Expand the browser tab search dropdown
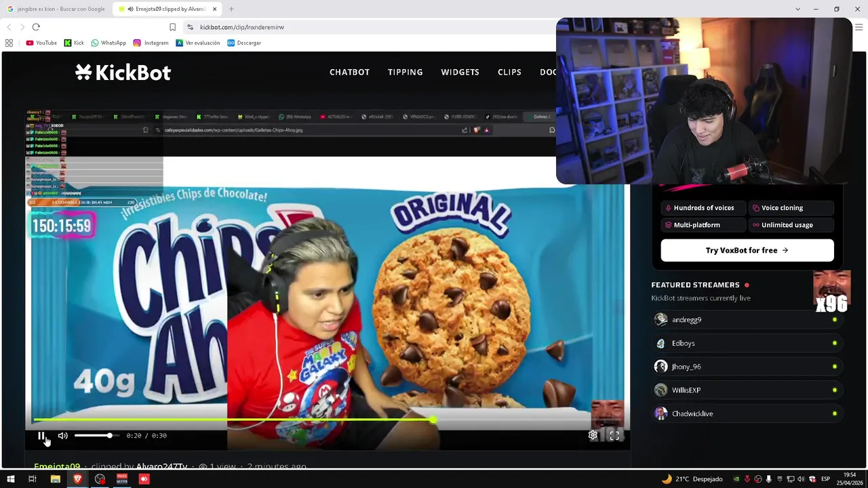This screenshot has width=868, height=488. [x=797, y=9]
